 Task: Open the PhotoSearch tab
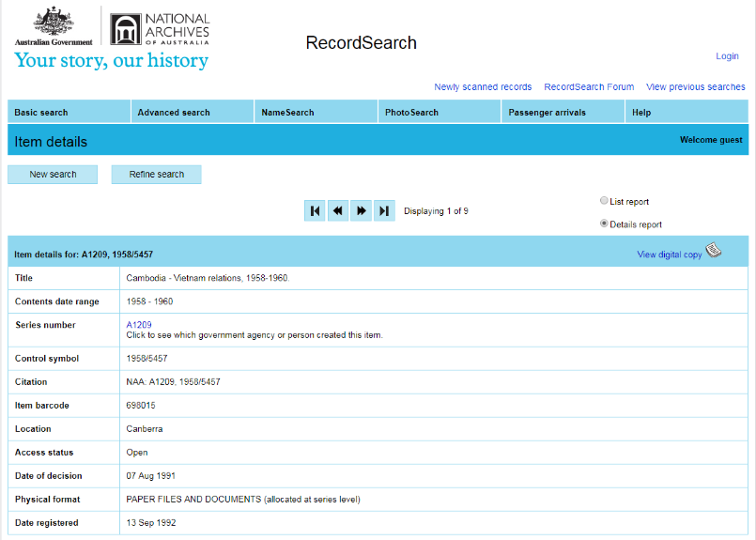pos(411,113)
